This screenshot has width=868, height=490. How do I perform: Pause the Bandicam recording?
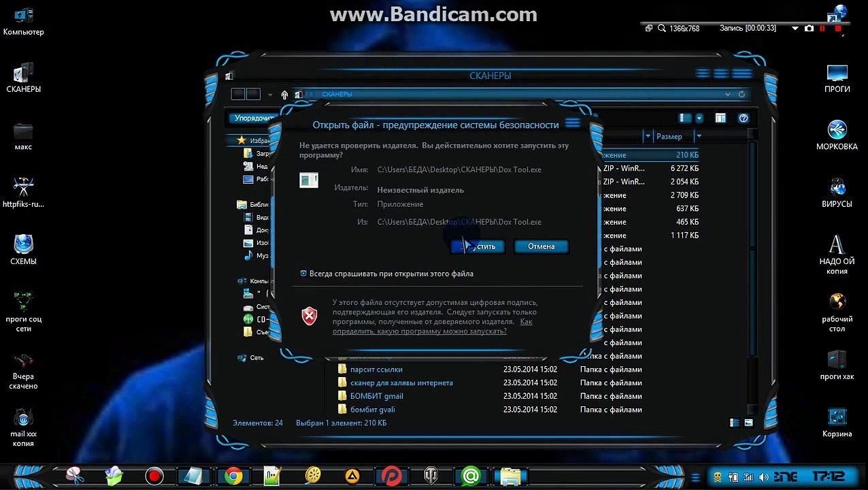coord(822,29)
